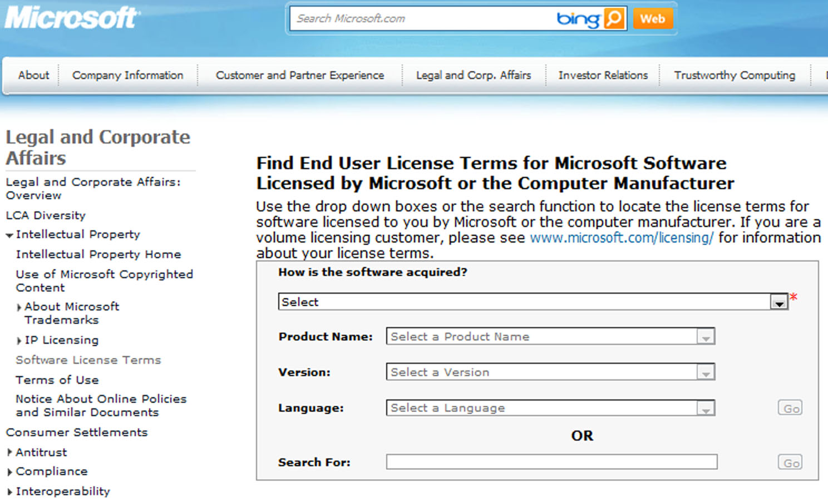Click the Microsoft logo

coord(71,17)
